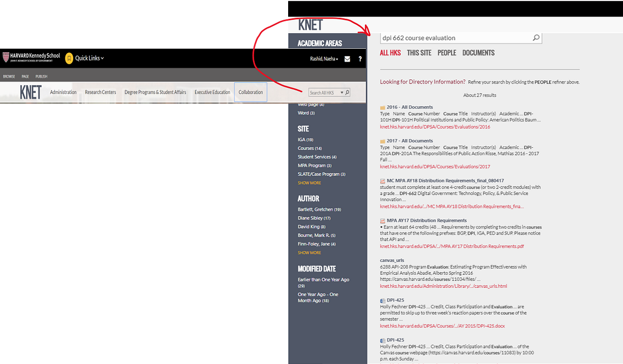
Task: Click the About 27 results count text
Action: [x=480, y=95]
